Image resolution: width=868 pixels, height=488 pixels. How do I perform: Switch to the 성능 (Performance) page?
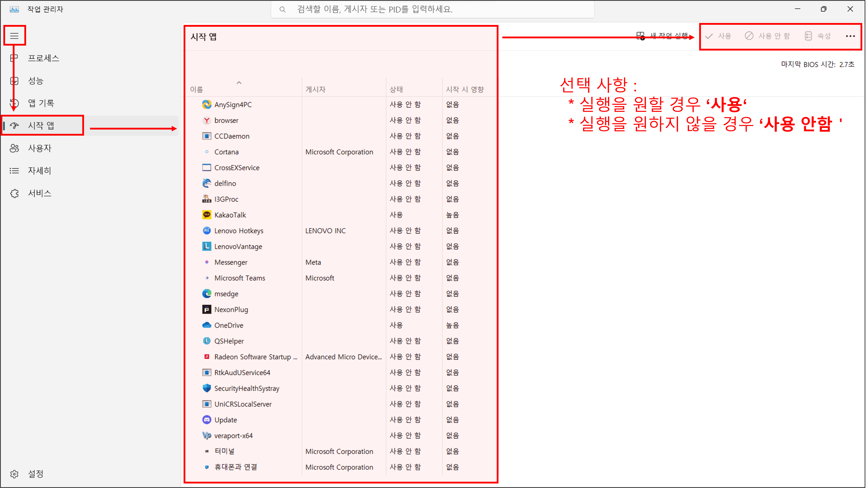coord(36,81)
